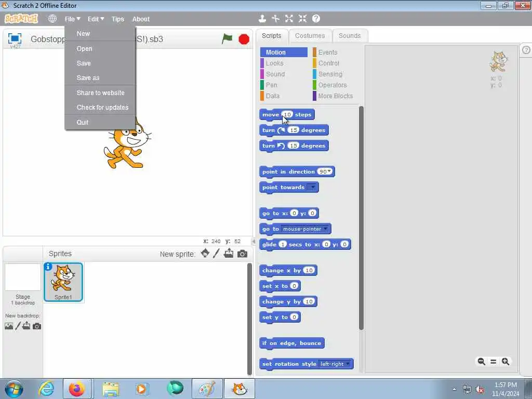Screen dimensions: 532x399
Task: Open the About menu item
Action: [141, 19]
